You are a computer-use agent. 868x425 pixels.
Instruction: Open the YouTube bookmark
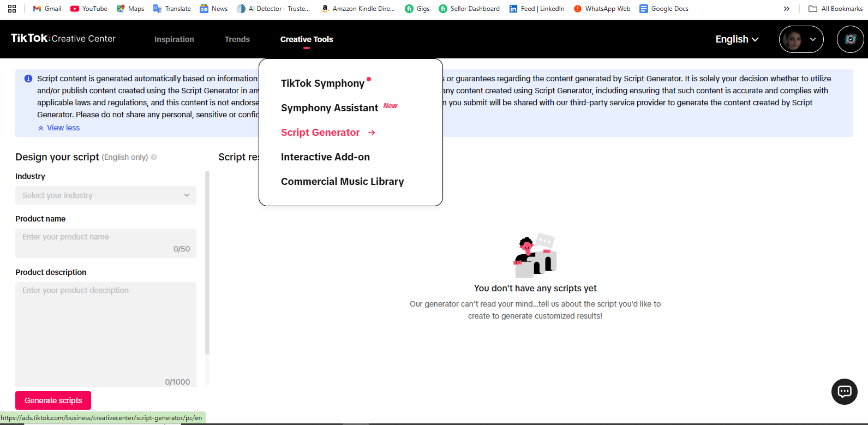[89, 9]
